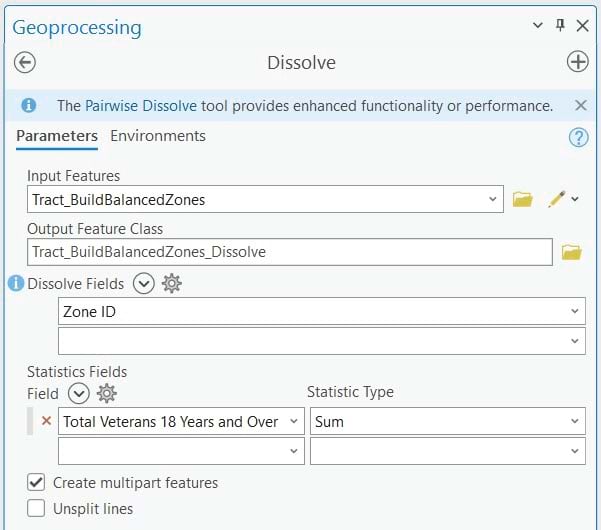
Task: Click the pencil draw icon for Input Features
Action: (x=557, y=199)
